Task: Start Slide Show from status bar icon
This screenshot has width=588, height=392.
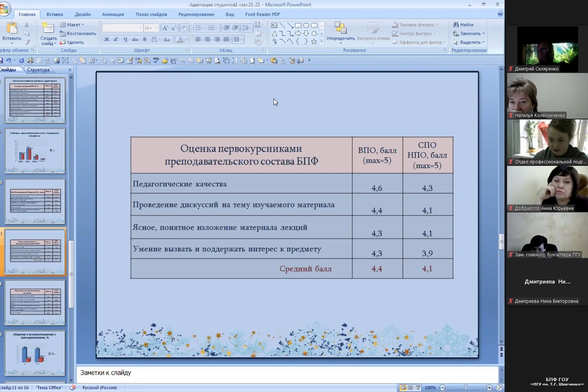Action: (418, 388)
